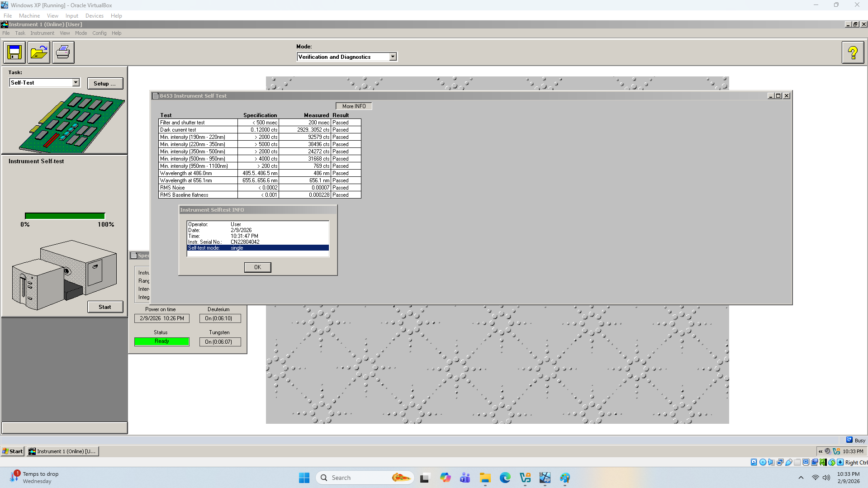Viewport: 868px width, 488px height.
Task: Click the Setup ... button
Action: coord(105,84)
